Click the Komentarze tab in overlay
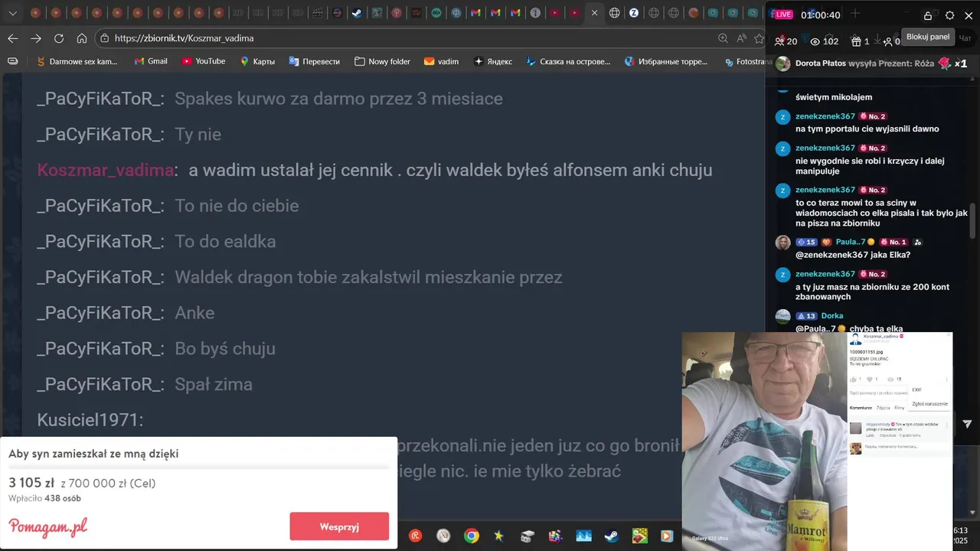Screen dimensions: 980x551 861,408
